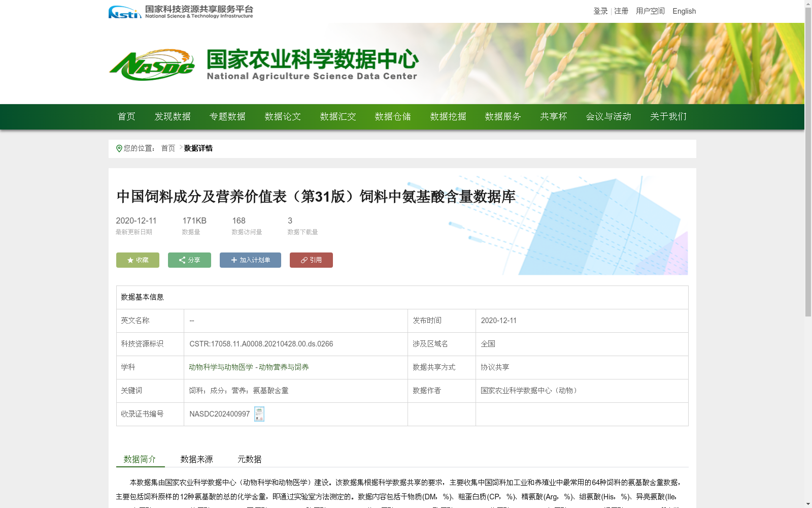Click 首页 in the breadcrumb
Viewport: 812px width, 508px height.
click(x=168, y=148)
